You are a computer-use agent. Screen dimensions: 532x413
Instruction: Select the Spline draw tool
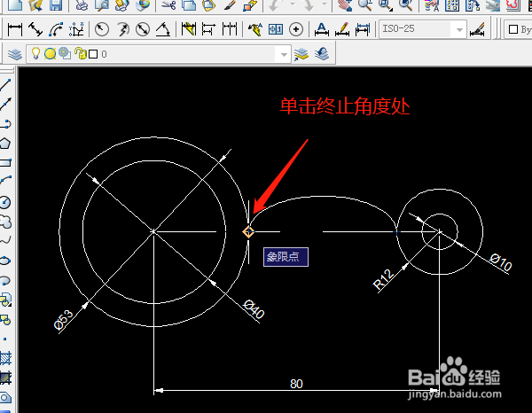point(6,241)
